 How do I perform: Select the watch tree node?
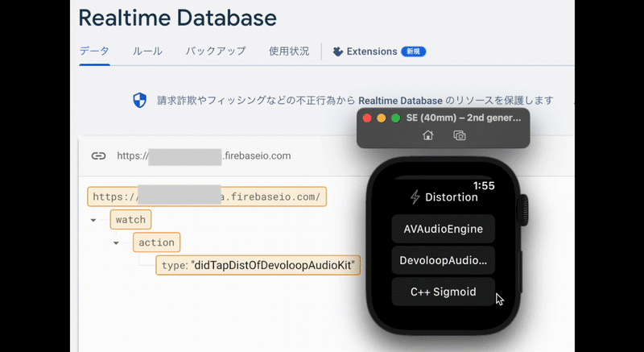coord(130,220)
